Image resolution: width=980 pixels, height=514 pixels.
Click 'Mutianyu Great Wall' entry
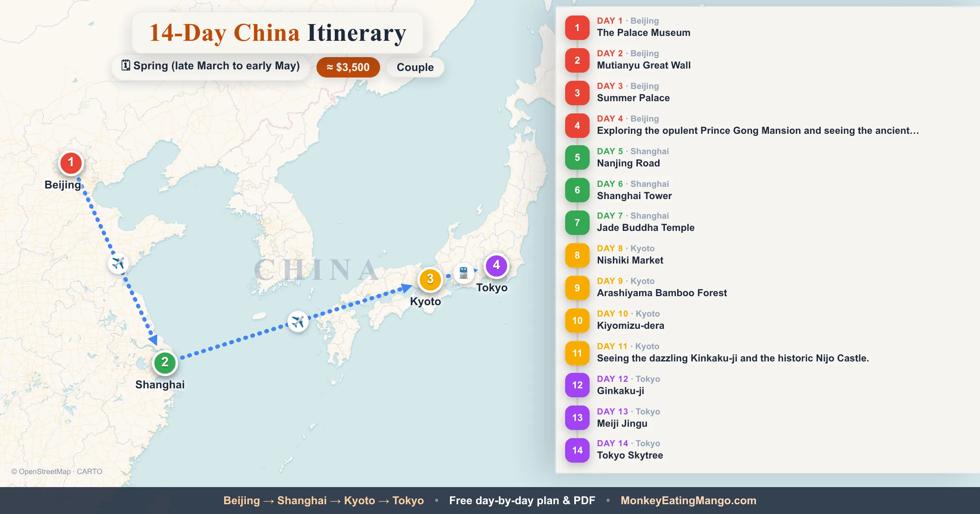[x=644, y=65]
